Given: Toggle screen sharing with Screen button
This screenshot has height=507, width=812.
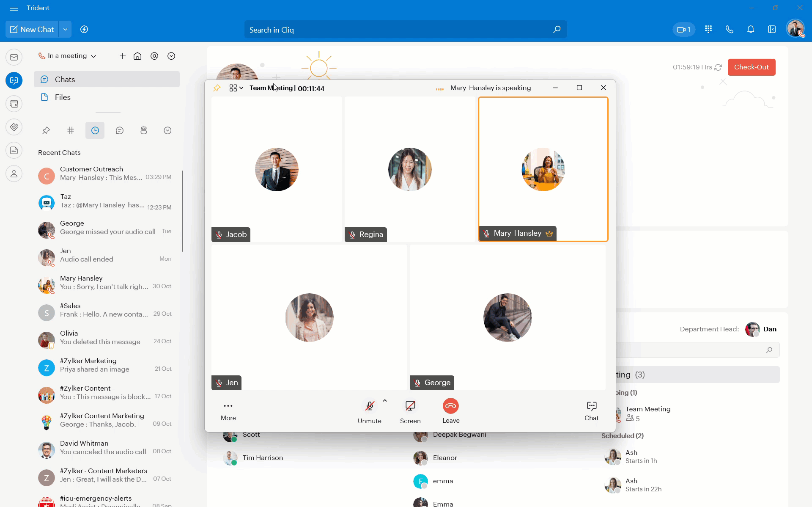Looking at the screenshot, I should point(410,407).
